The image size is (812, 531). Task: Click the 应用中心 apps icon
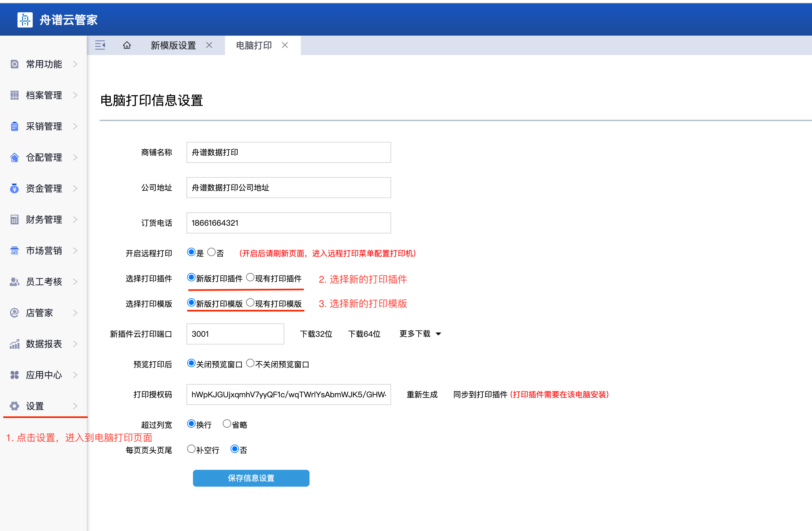[x=14, y=375]
